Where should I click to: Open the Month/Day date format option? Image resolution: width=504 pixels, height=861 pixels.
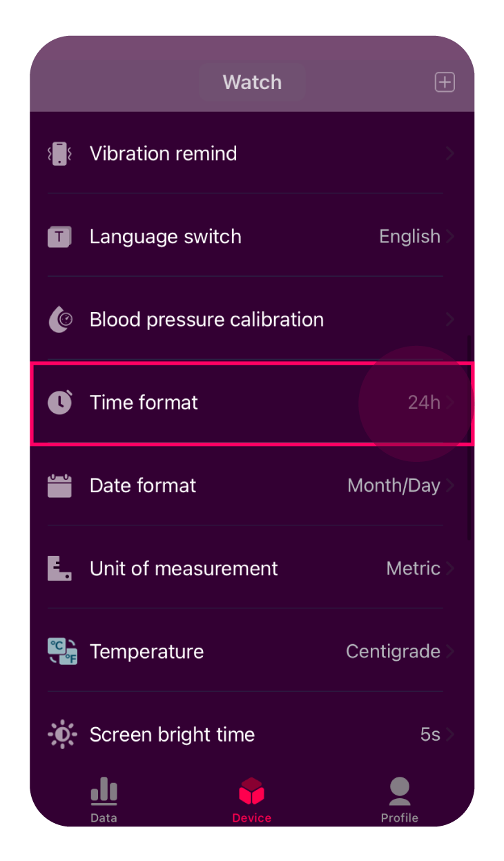click(394, 485)
